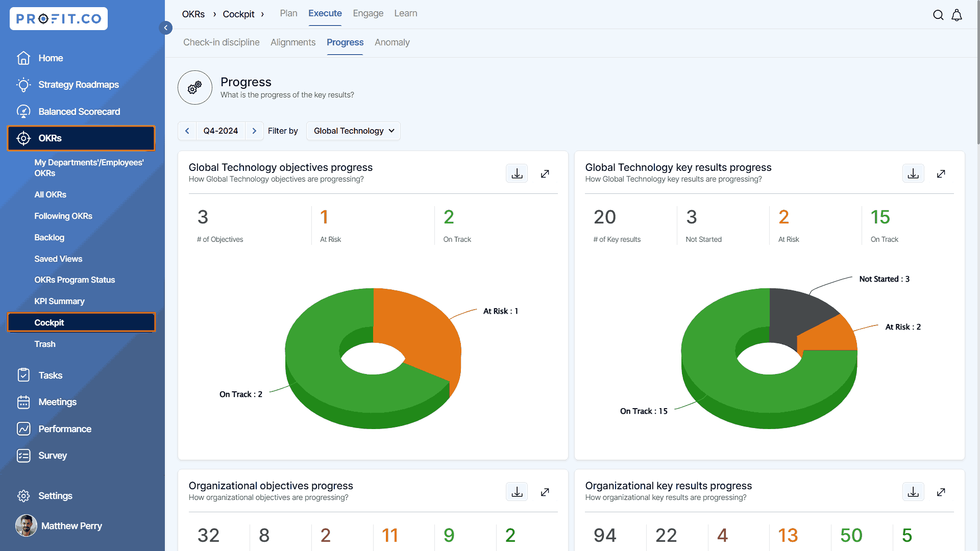
Task: Open Settings gear in sidebar
Action: (x=24, y=496)
